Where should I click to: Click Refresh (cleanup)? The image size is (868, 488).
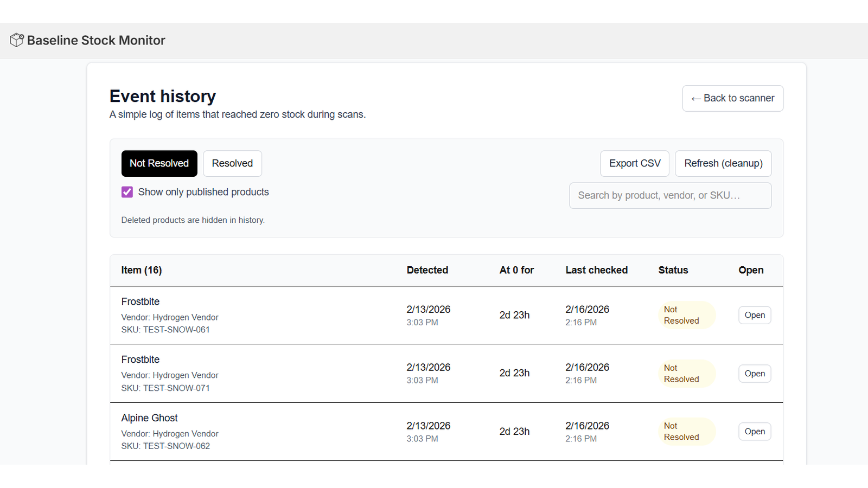723,163
